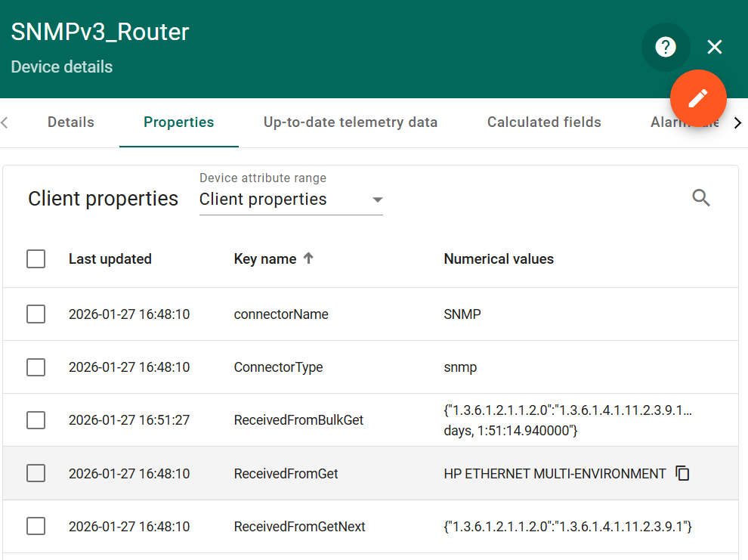Select the ReceivedFromGetNext row checkbox

tap(36, 527)
